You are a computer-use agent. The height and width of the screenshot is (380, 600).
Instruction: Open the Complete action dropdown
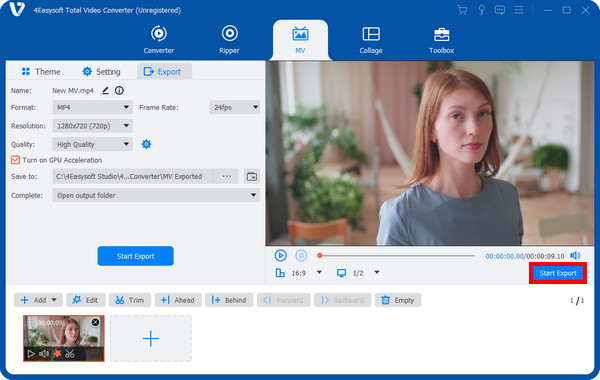click(x=156, y=195)
